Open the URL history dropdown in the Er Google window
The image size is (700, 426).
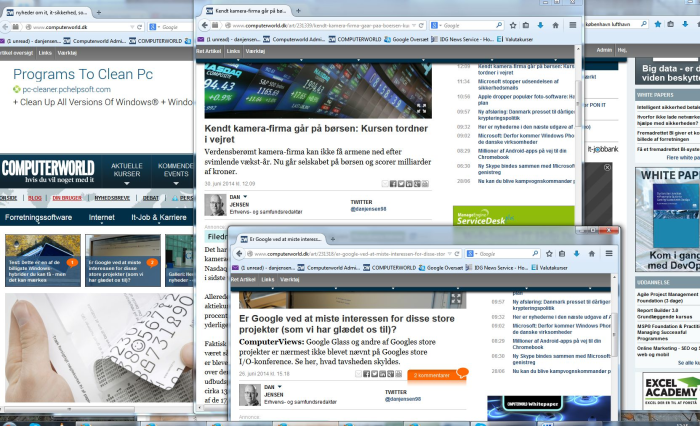tap(450, 254)
